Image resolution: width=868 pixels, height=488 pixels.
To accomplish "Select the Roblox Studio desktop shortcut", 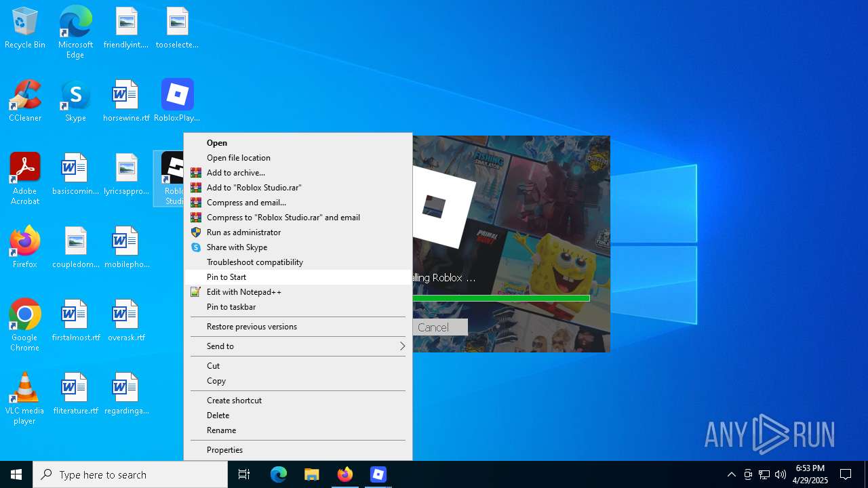I will click(x=170, y=179).
